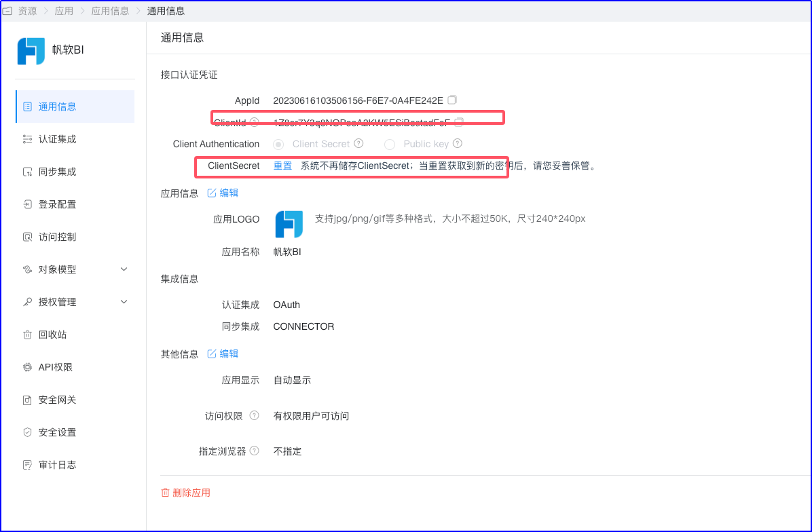This screenshot has width=812, height=532.
Task: Open 访问控制 from the sidebar
Action: (75, 237)
